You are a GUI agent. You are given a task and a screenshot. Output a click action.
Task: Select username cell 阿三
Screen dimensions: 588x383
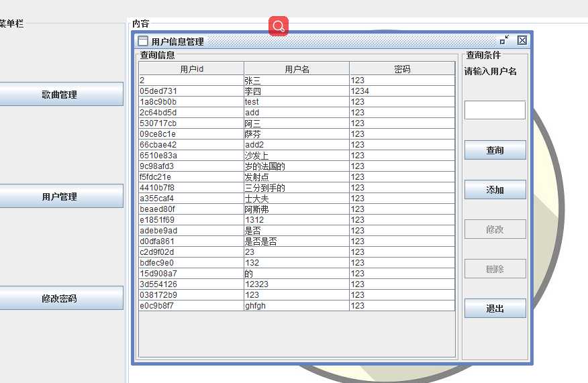297,123
